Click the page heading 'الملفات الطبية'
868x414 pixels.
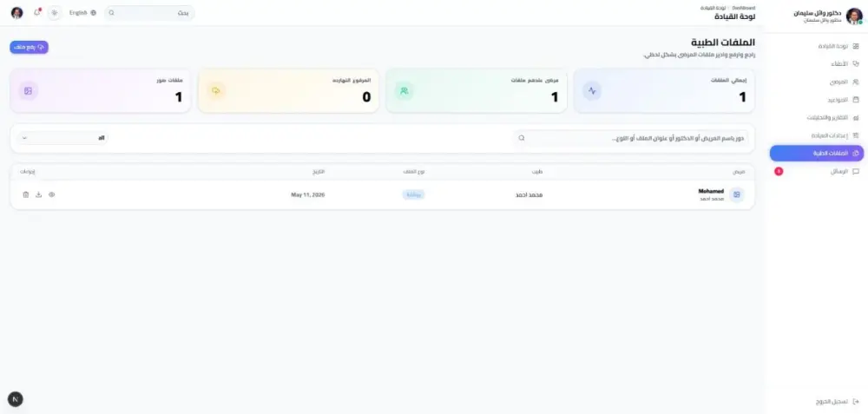pyautogui.click(x=723, y=43)
